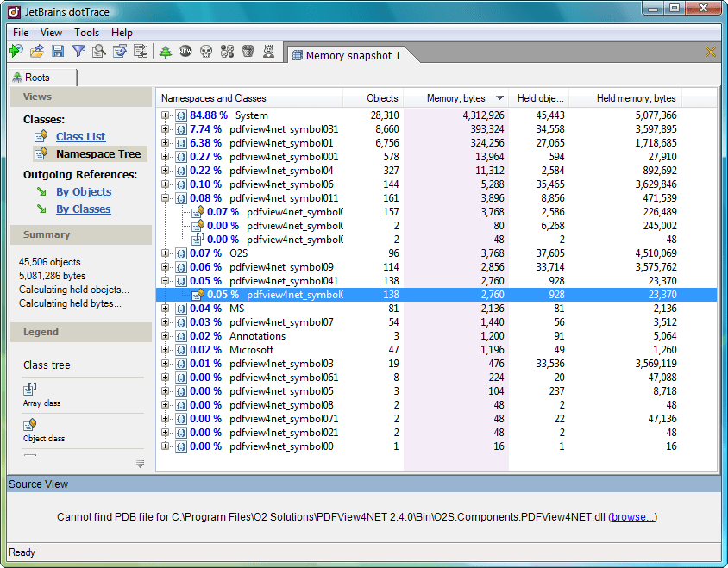The image size is (728, 568).
Task: Click the green tree toolbar icon
Action: 166,52
